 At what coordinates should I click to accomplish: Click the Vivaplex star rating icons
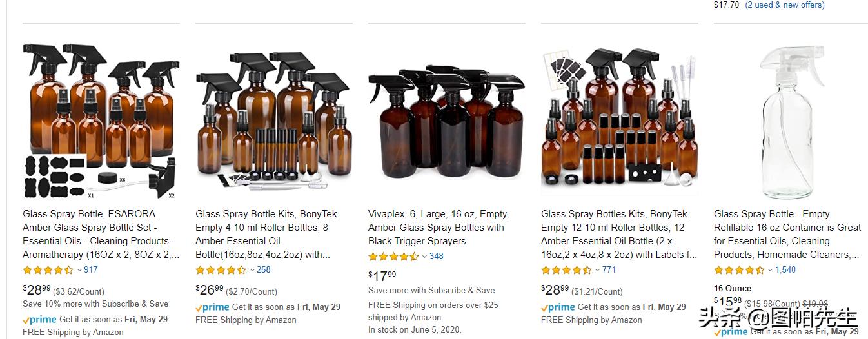[x=394, y=257]
